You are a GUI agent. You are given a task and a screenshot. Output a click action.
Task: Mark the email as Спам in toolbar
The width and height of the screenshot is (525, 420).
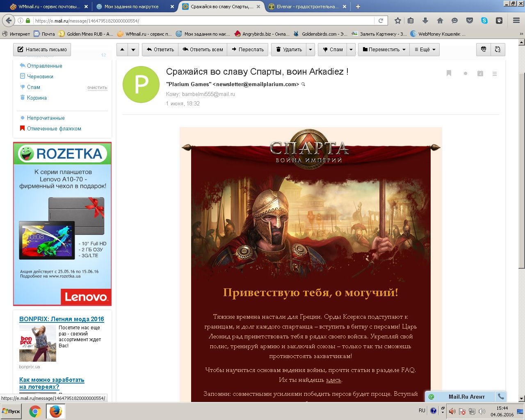pyautogui.click(x=333, y=50)
